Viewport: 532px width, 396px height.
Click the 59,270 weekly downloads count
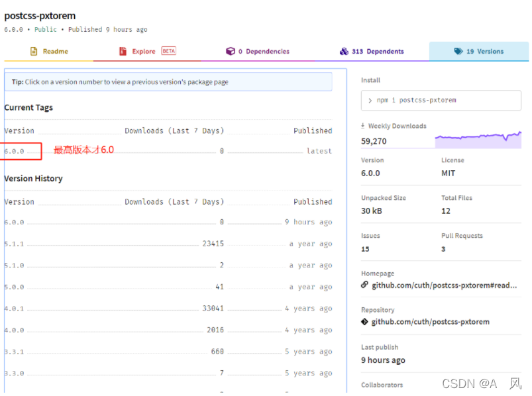tap(374, 141)
